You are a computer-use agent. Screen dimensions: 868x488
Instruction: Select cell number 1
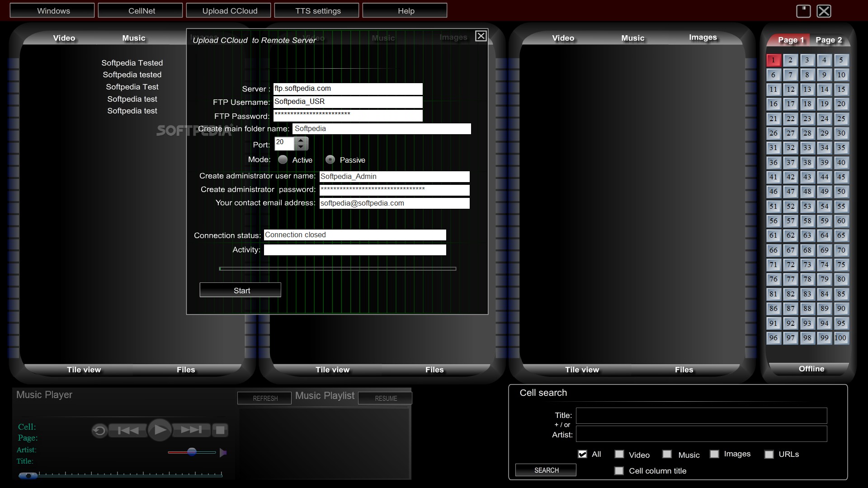(x=774, y=60)
